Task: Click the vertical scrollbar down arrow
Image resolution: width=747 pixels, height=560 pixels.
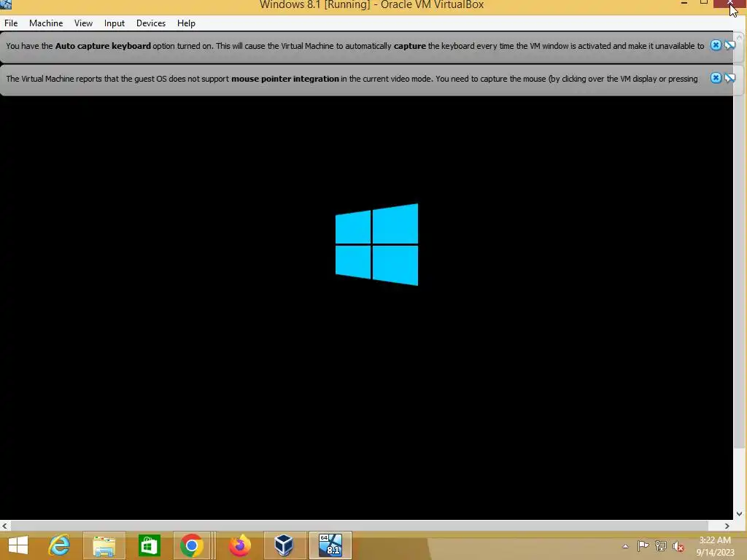Action: (740, 513)
